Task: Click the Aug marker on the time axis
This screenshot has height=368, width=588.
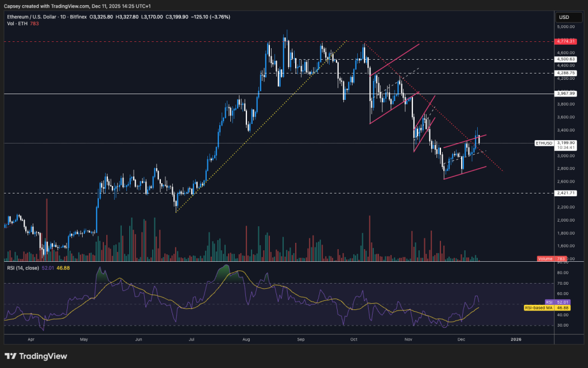Action: point(247,339)
